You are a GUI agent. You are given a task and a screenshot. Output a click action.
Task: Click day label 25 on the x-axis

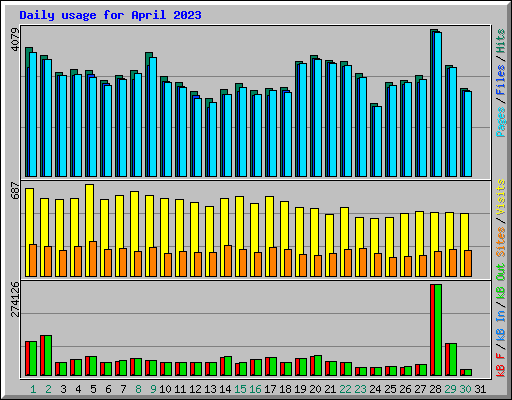pos(390,389)
